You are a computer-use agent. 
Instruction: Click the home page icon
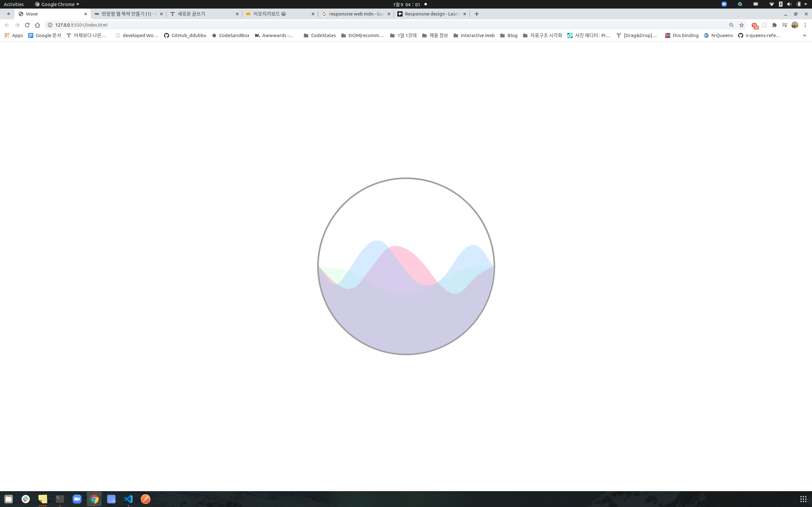(x=37, y=25)
